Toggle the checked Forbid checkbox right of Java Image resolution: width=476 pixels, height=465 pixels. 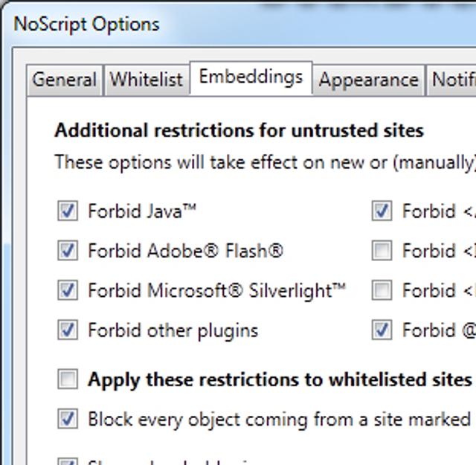tap(382, 211)
